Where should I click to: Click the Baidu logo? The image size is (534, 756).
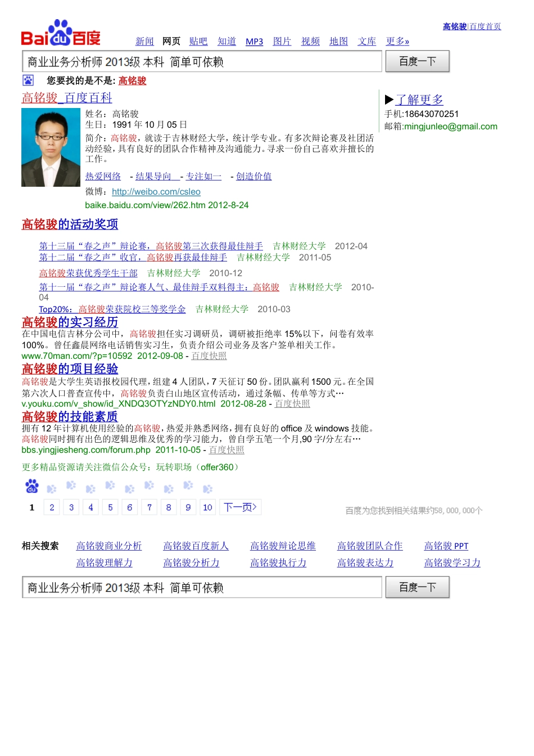pyautogui.click(x=61, y=33)
